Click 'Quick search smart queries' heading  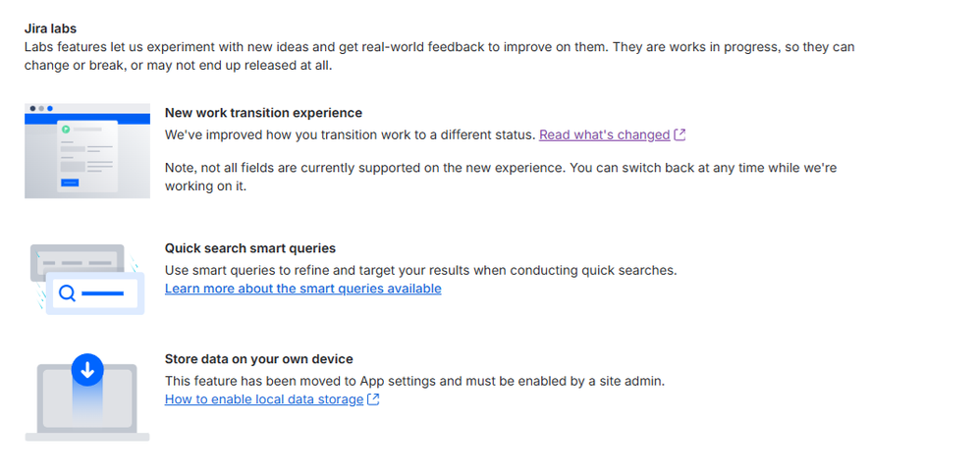[250, 248]
